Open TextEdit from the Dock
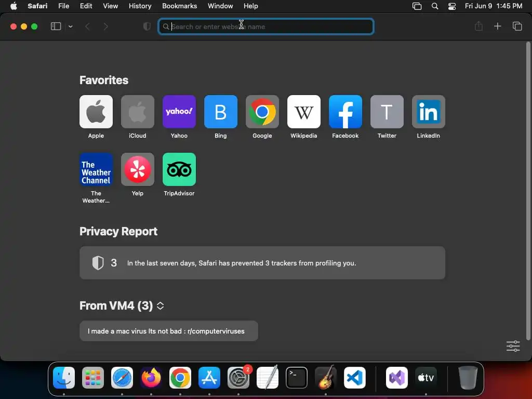This screenshot has width=532, height=399. 268,378
